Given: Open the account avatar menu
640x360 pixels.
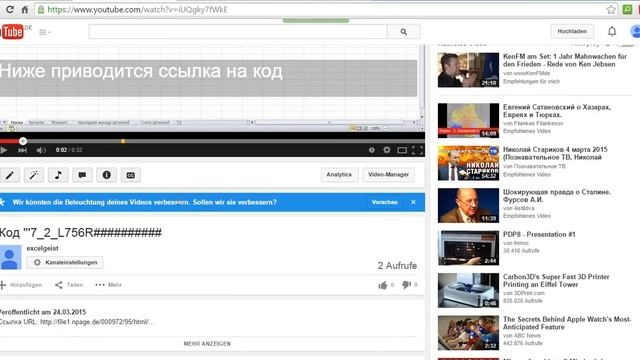Looking at the screenshot, I should [x=635, y=31].
